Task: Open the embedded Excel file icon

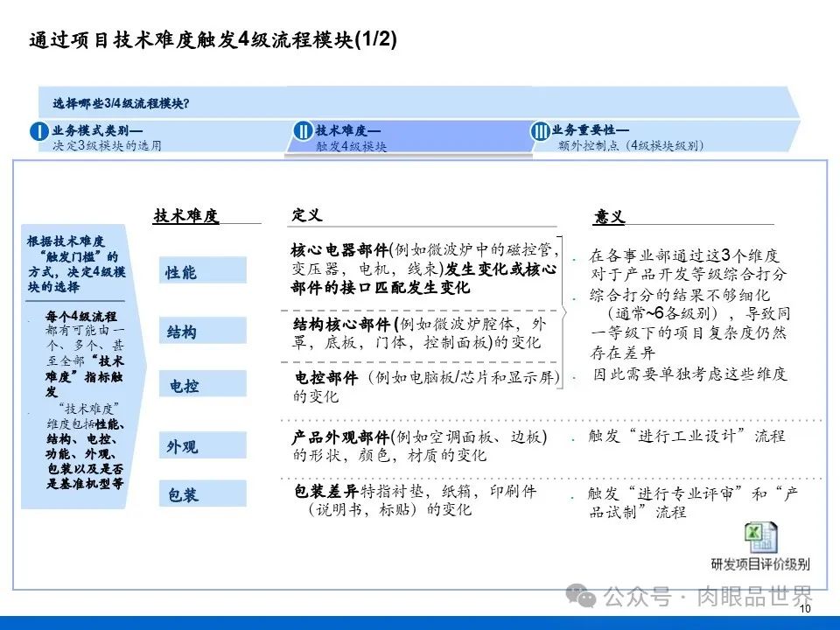Action: 761,537
